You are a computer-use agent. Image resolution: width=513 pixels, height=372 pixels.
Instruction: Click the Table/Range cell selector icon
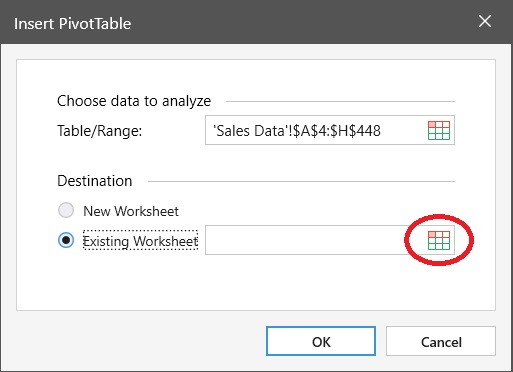[x=439, y=130]
